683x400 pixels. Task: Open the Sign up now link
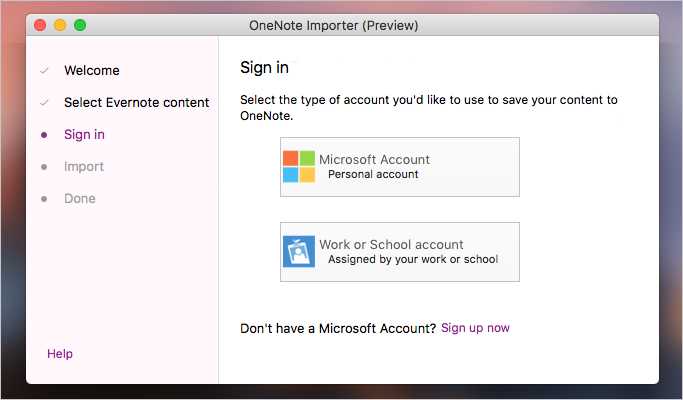tap(475, 328)
